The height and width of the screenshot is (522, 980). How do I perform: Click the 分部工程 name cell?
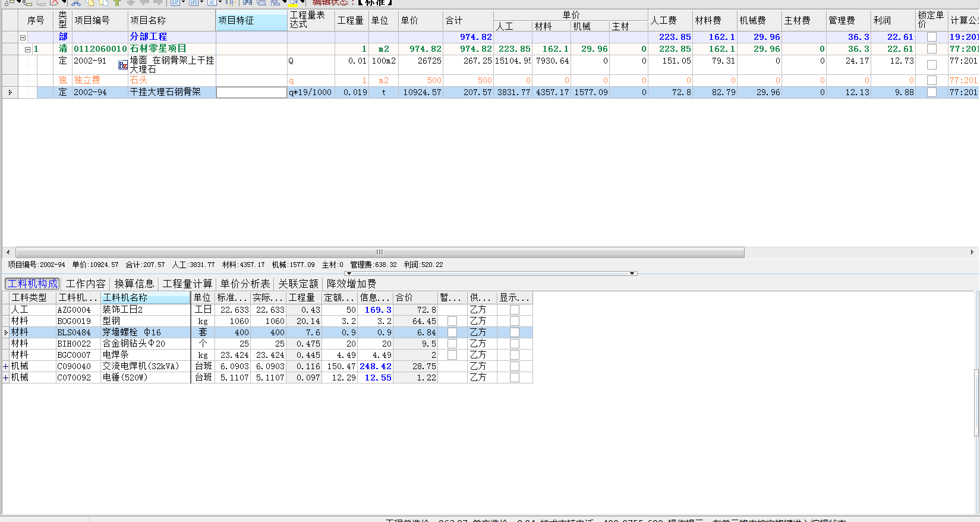[172, 37]
